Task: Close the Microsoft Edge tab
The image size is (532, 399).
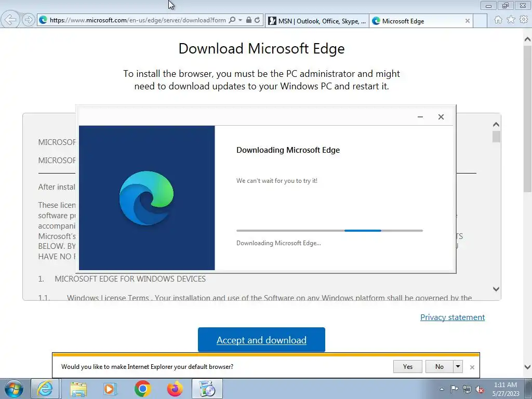Action: coord(467,21)
